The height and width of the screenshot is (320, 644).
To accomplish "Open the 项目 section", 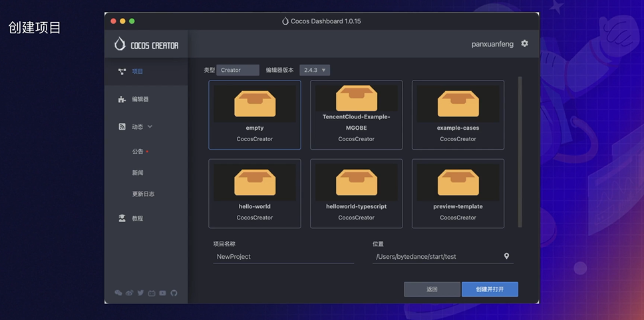I will (146, 71).
